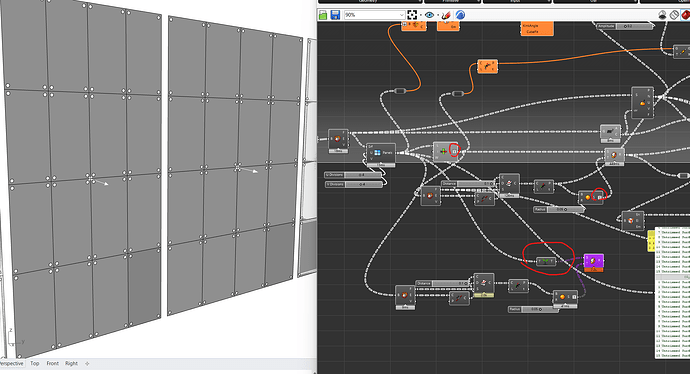The image size is (690, 374).
Task: Click the U Divisions number slider
Action: click(x=353, y=175)
